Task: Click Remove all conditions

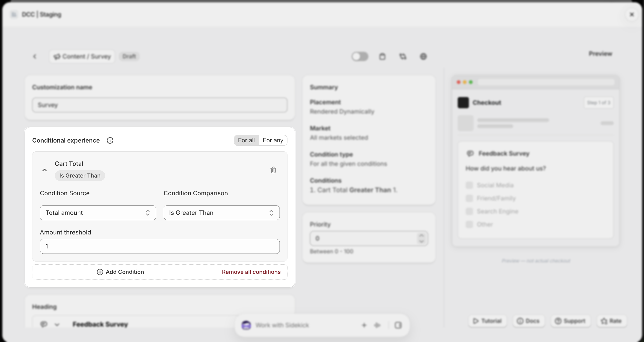Action: click(251, 272)
